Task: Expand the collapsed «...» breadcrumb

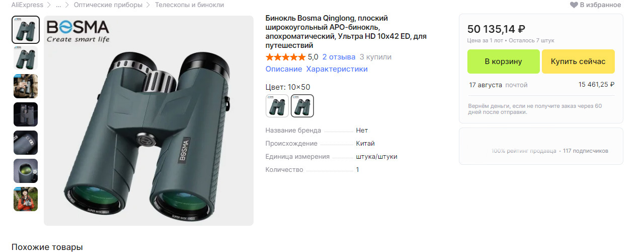Action: tap(58, 5)
